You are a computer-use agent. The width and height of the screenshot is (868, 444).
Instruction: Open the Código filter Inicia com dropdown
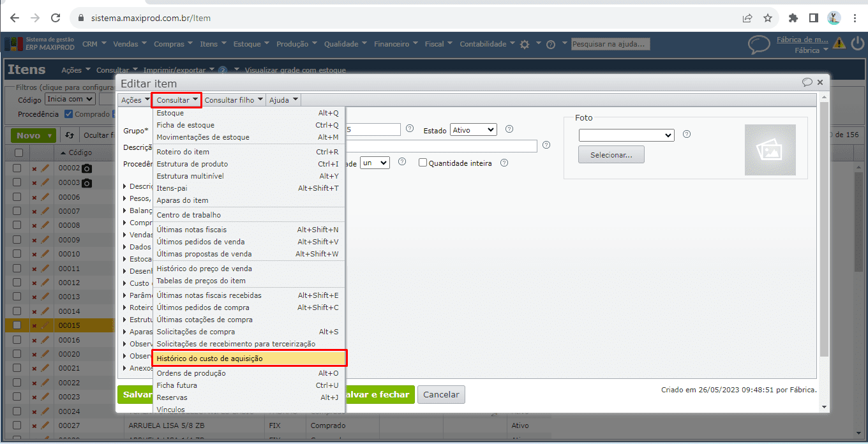(70, 99)
